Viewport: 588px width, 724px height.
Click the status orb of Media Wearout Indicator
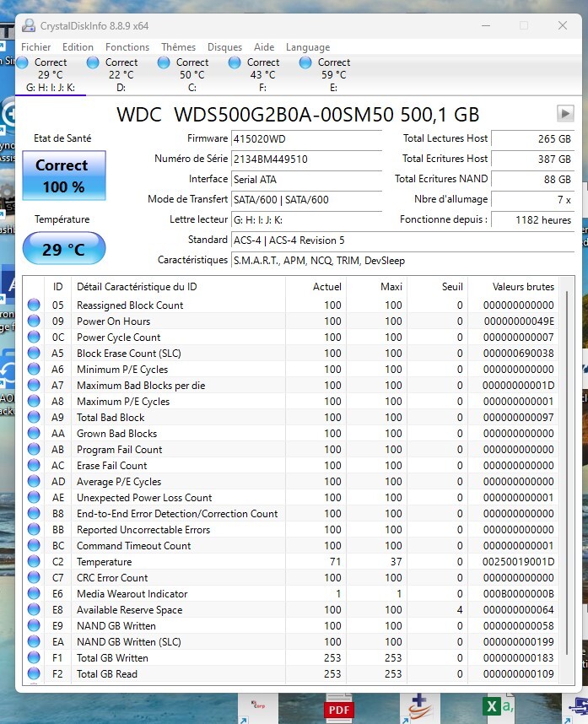click(x=34, y=594)
